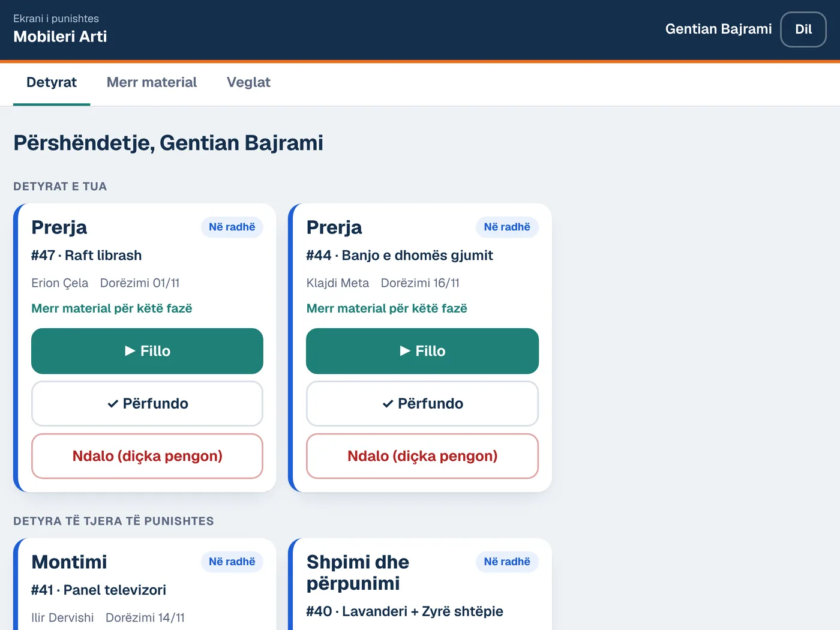
Task: Start task #47 Raft librash with Fillo
Action: click(x=147, y=351)
